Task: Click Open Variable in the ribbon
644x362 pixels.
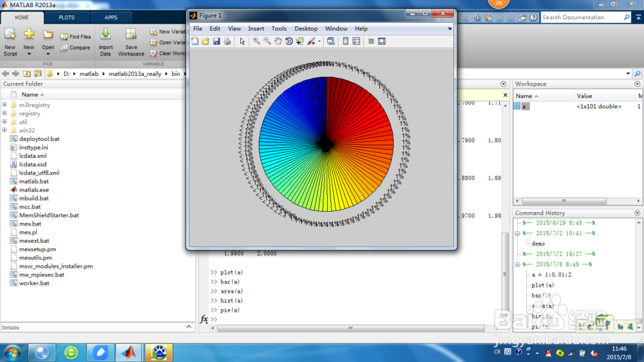Action: coord(168,43)
